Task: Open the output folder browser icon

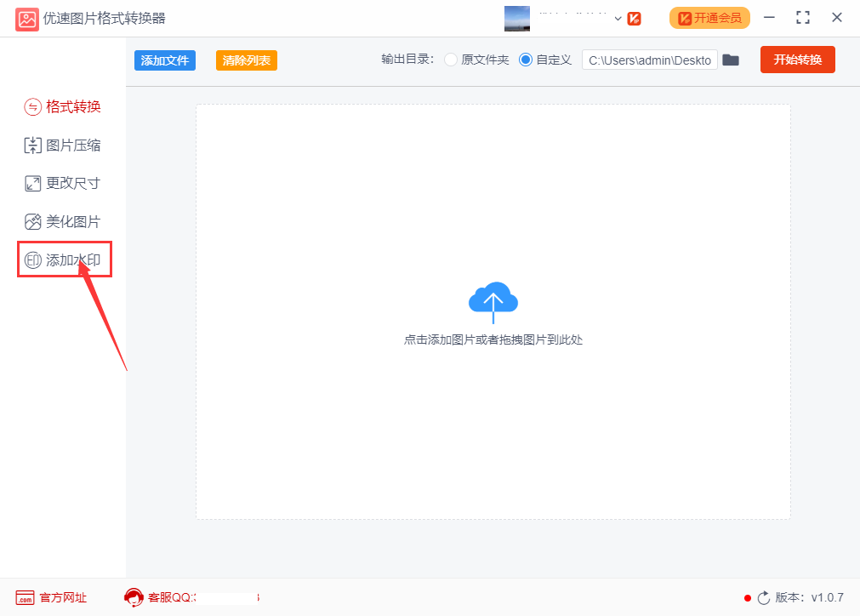Action: pos(731,60)
